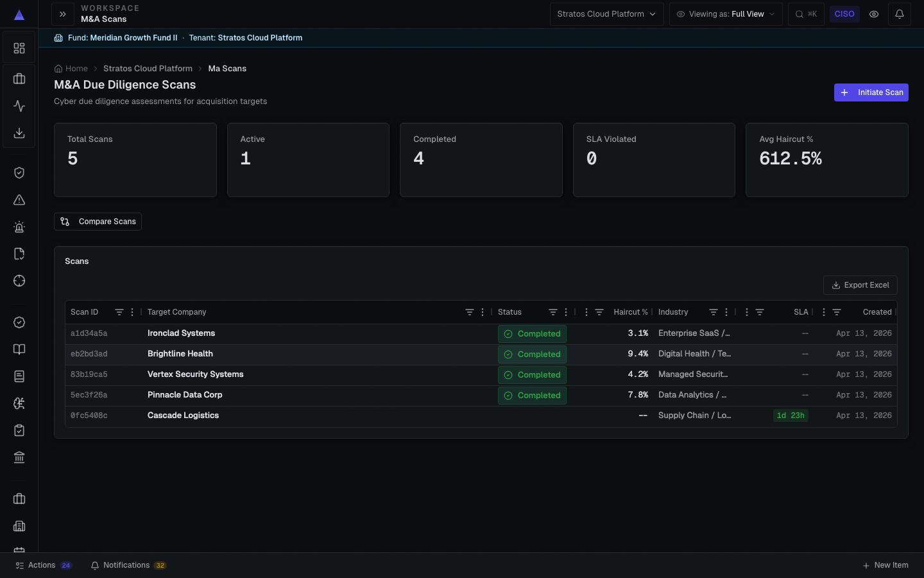924x578 pixels.
Task: Click the Total Scans summary card
Action: (x=135, y=160)
